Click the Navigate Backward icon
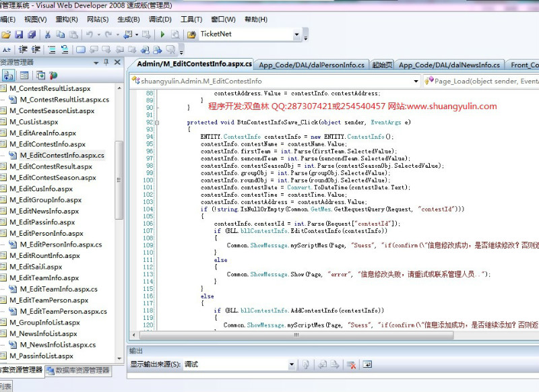Screen dimensions: 539x392 click(x=128, y=34)
